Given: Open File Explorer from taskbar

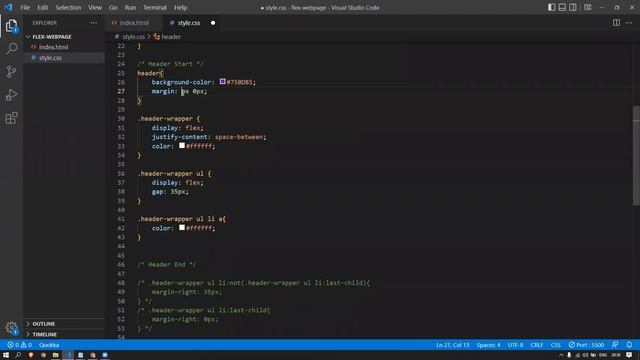Looking at the screenshot, I should pos(56,355).
